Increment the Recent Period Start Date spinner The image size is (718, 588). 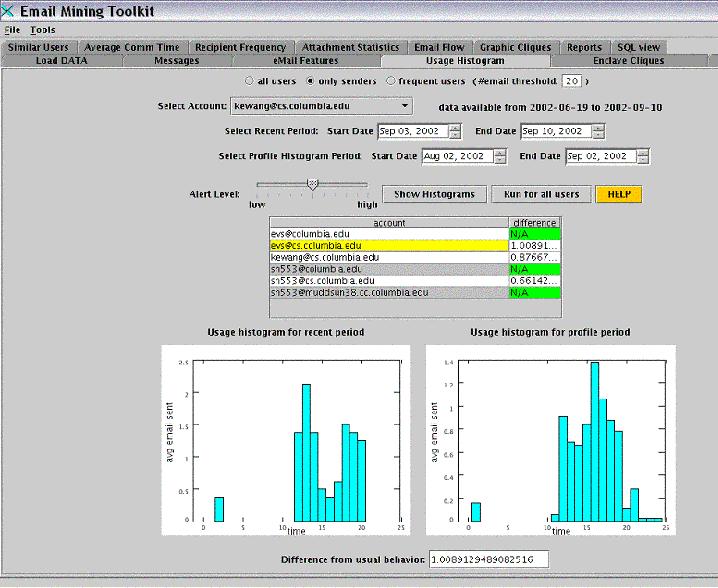(455, 127)
